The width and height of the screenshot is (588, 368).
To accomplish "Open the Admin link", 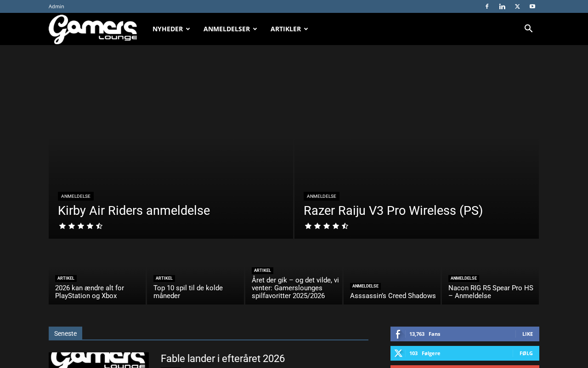I will click(x=57, y=6).
